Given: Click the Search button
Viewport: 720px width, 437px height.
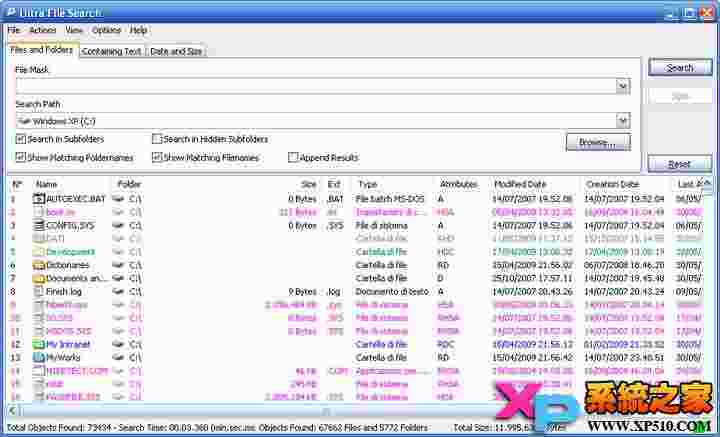Looking at the screenshot, I should (x=680, y=67).
